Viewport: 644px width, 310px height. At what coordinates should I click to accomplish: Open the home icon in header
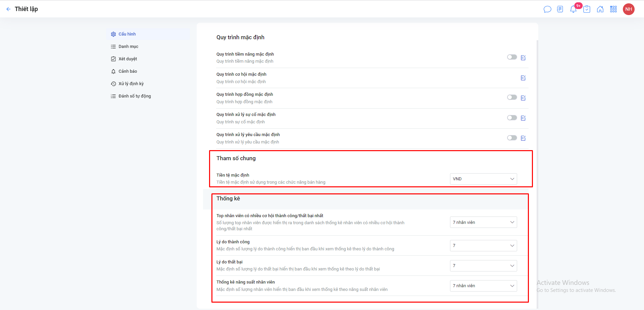[600, 9]
